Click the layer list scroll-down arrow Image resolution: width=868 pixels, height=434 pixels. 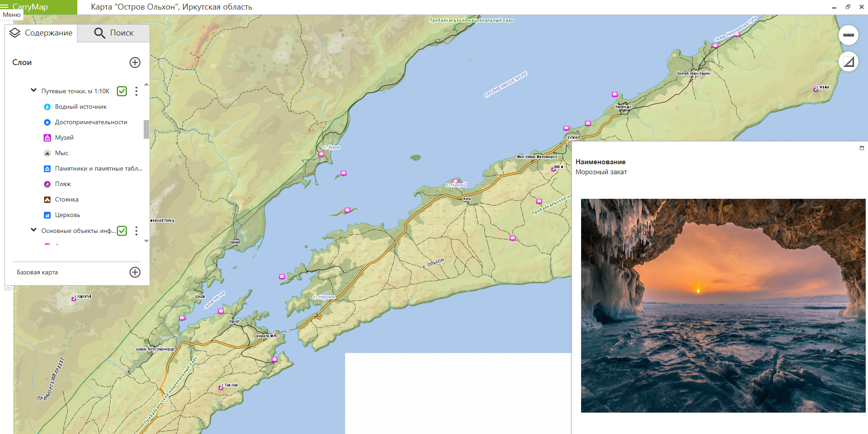tap(146, 241)
